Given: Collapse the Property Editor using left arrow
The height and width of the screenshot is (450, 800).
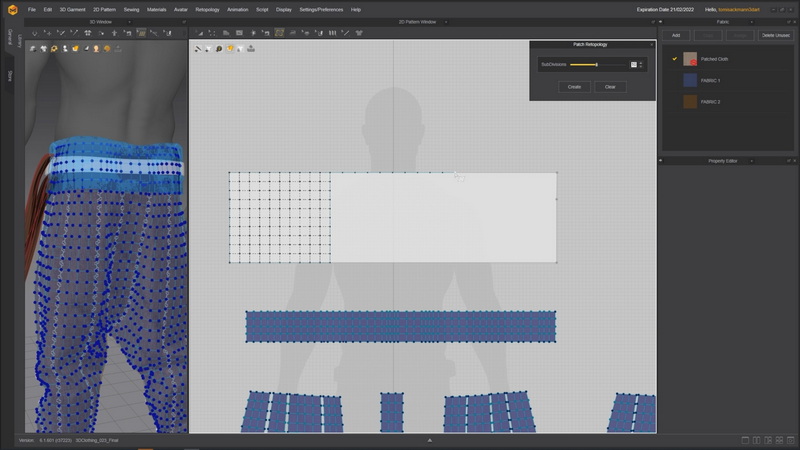Looking at the screenshot, I should [x=661, y=161].
